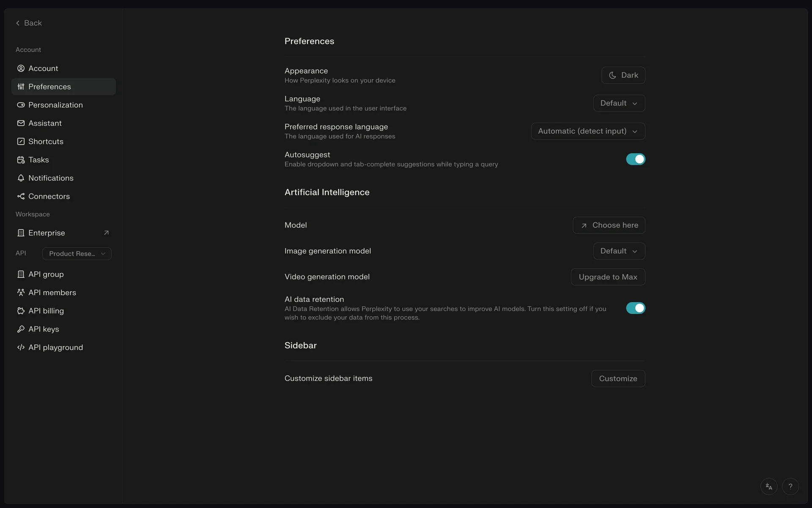Click the translate language icon
The height and width of the screenshot is (508, 812).
click(x=768, y=486)
